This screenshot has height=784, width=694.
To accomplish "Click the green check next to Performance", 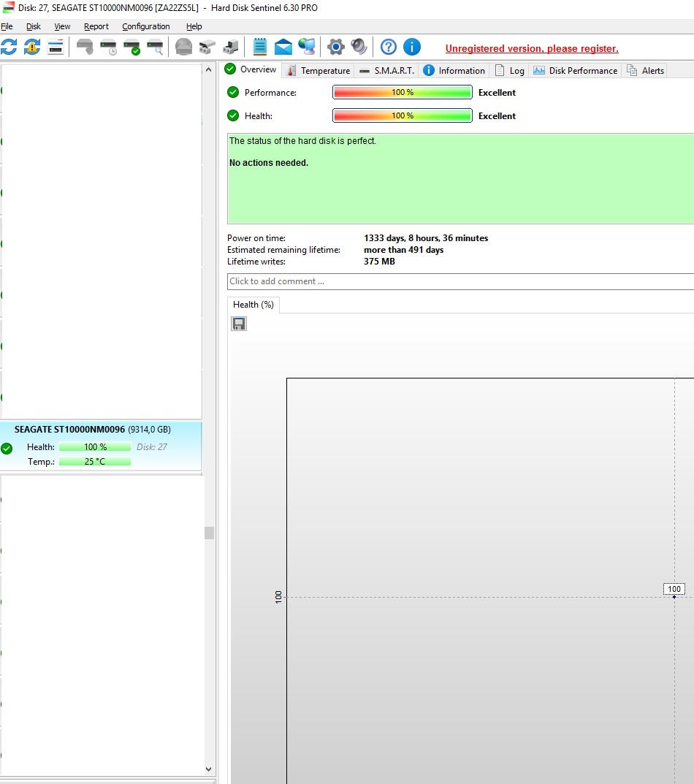I will [x=233, y=92].
